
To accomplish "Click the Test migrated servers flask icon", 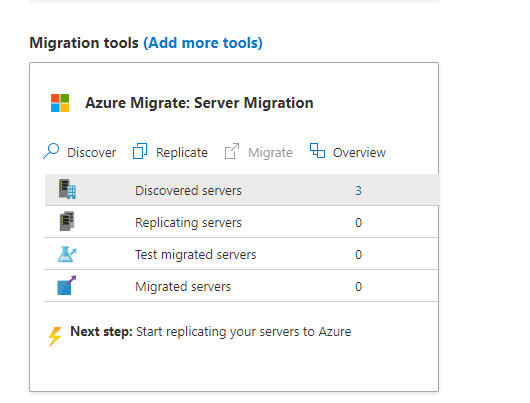I will (x=67, y=254).
